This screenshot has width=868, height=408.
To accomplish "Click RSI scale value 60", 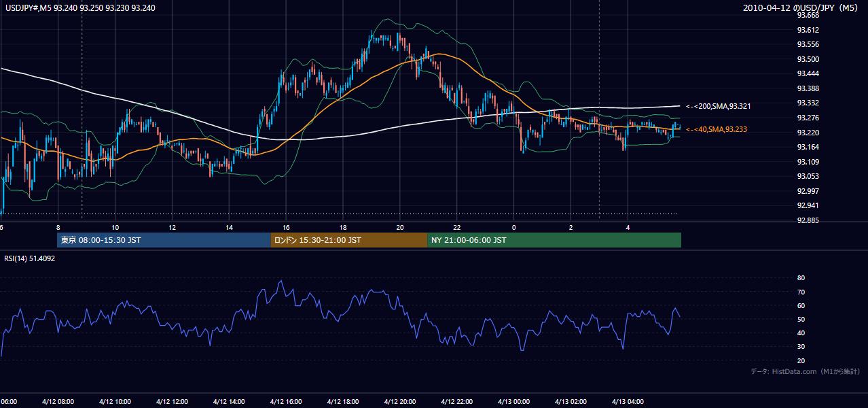I will tap(801, 305).
